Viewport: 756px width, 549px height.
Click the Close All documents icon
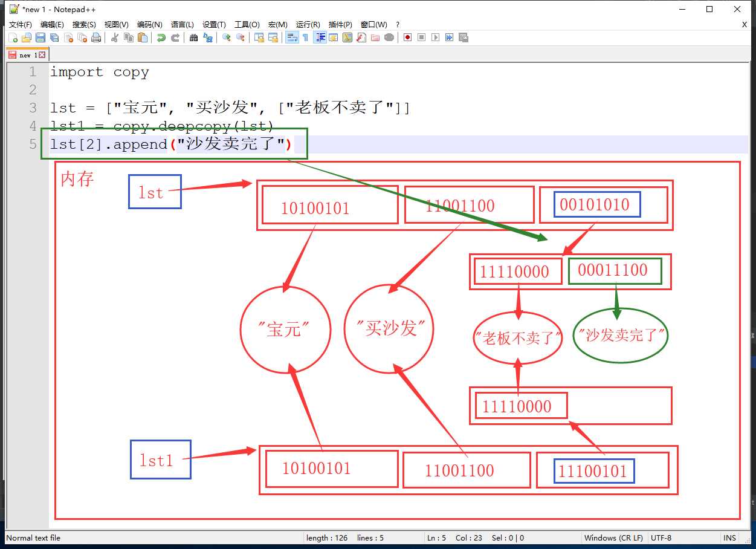coord(82,37)
